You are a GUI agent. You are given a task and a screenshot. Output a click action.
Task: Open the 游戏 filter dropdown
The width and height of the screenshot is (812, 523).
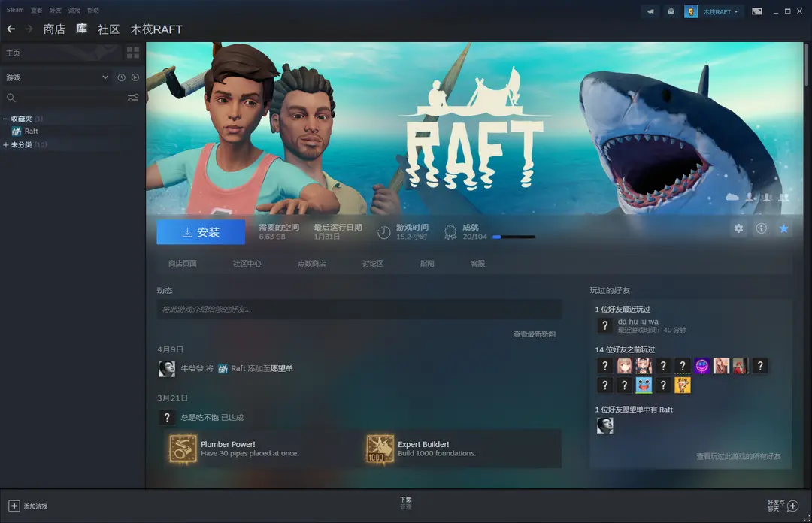pos(56,77)
